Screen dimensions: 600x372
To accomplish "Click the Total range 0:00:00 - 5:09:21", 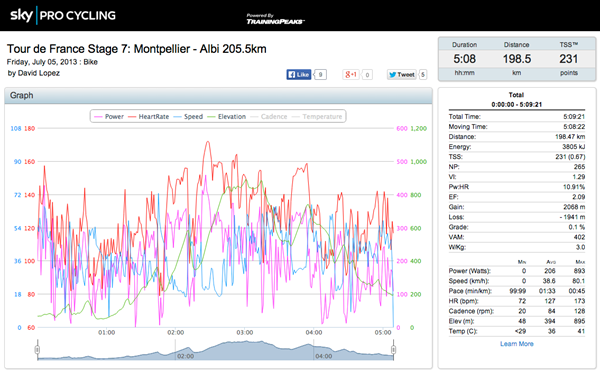I will (x=517, y=104).
